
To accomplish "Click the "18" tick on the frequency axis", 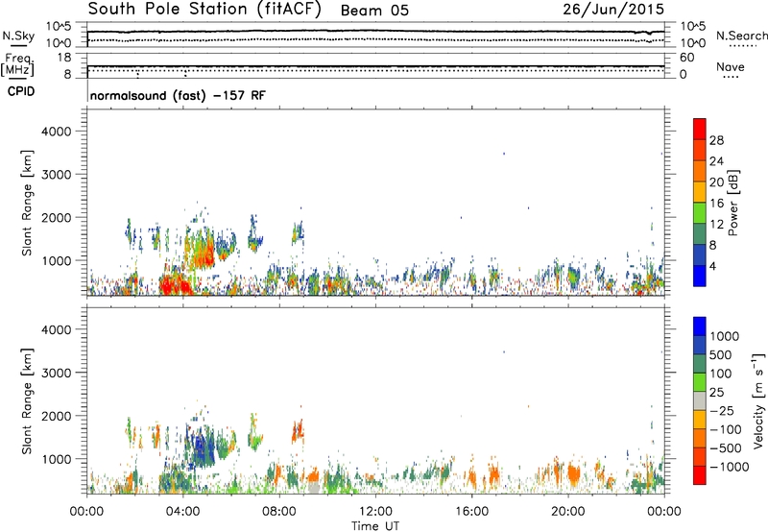I will pyautogui.click(x=64, y=58).
